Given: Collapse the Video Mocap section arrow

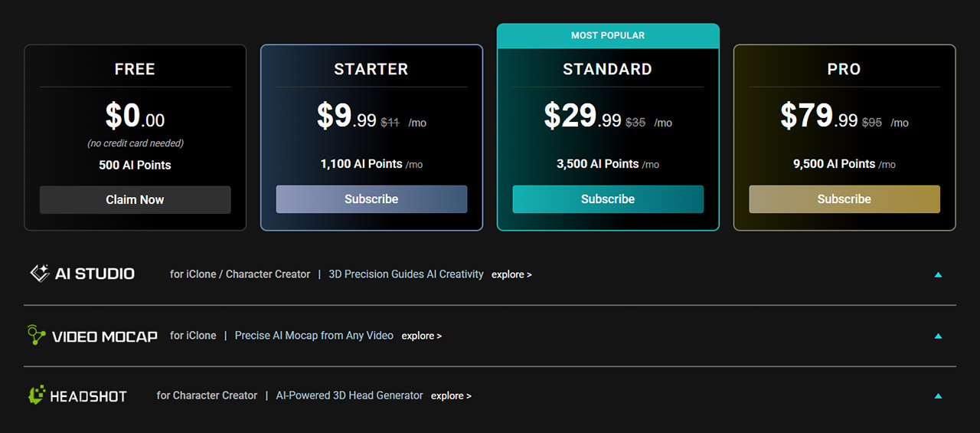Looking at the screenshot, I should [x=938, y=336].
